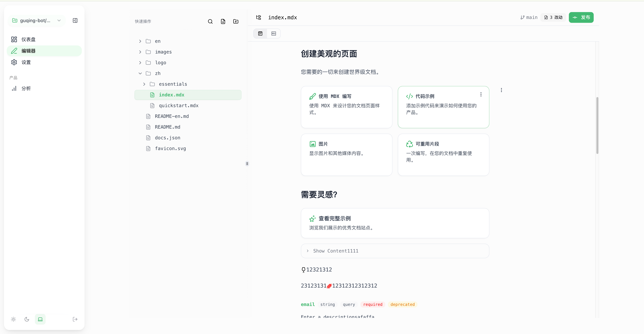
Task: Open the 代码示例 card's three-dot menu
Action: 481,95
